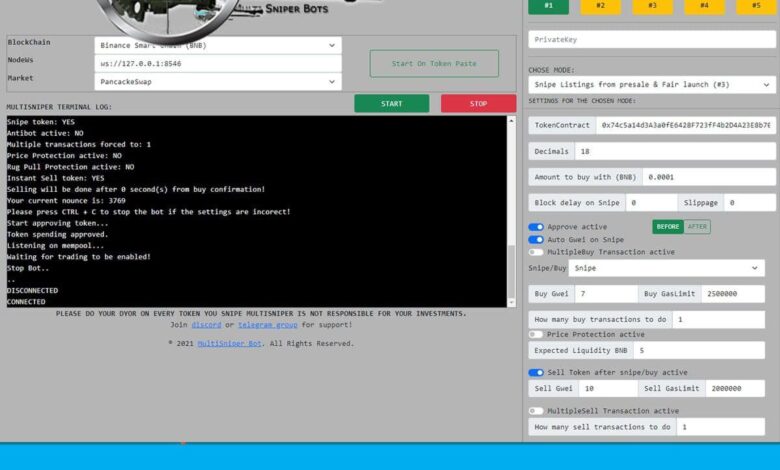The height and width of the screenshot is (470, 780).
Task: Open the Market PancakeSwap dropdown
Action: 218,82
